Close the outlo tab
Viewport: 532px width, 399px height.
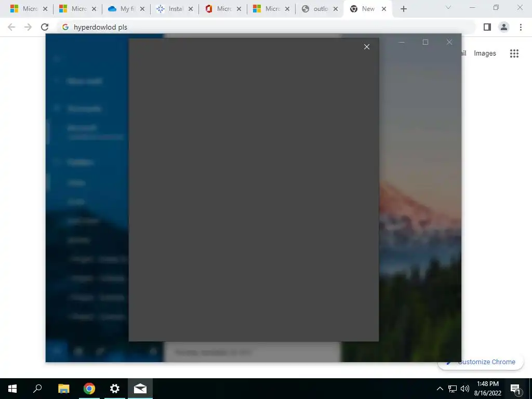coord(336,9)
